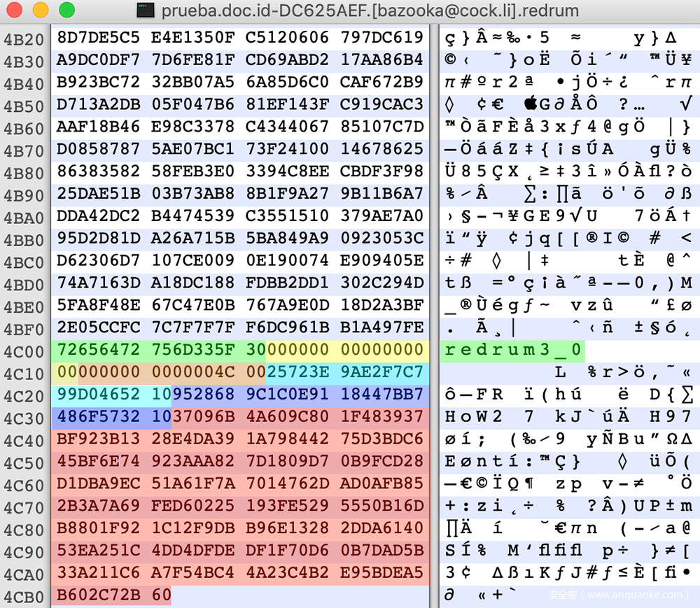Screen dimensions: 700x608
Task: Click hex group 85107C7D
Action: pos(381,127)
